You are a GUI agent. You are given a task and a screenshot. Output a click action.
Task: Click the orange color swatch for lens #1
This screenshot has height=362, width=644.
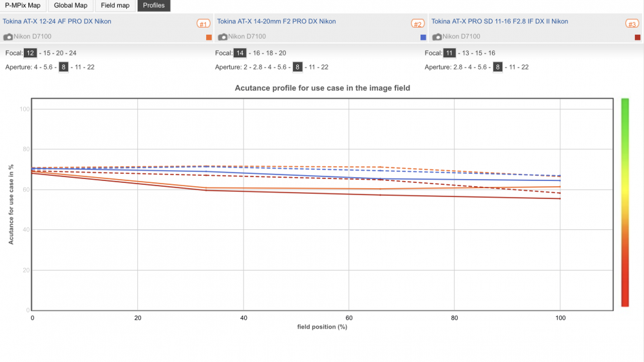pos(209,37)
